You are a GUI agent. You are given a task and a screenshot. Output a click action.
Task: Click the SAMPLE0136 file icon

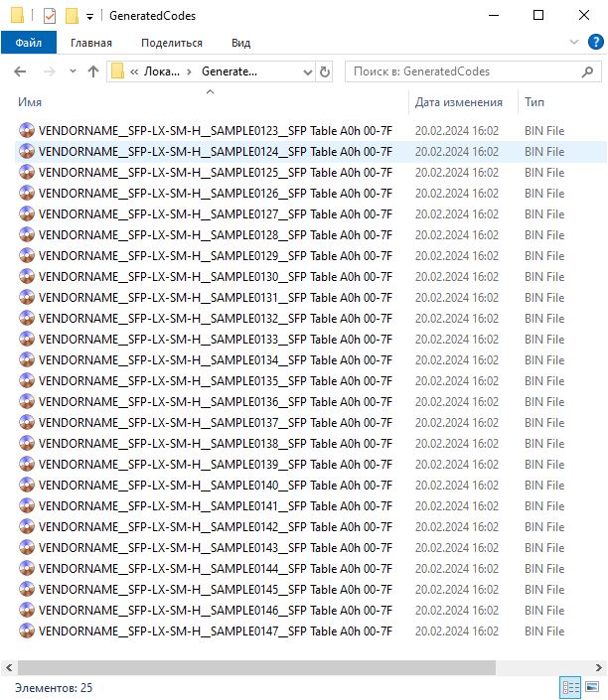(27, 401)
